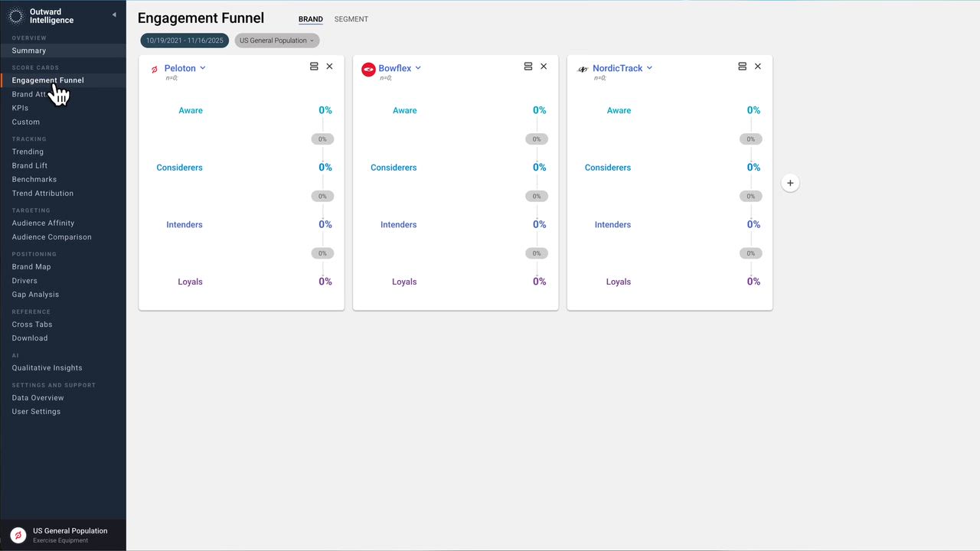This screenshot has height=551, width=980.
Task: Remove the Bowflex card
Action: [x=544, y=67]
